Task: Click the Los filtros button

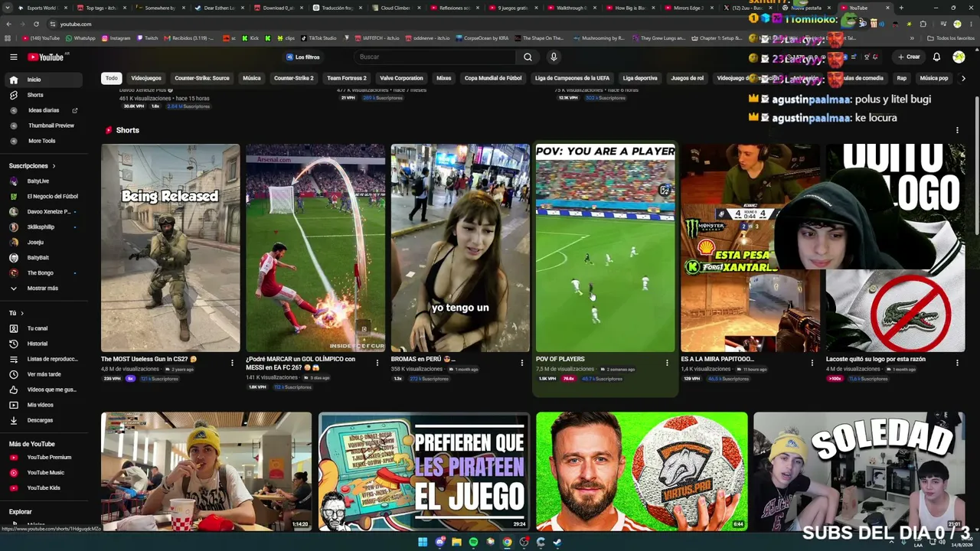Action: (303, 57)
